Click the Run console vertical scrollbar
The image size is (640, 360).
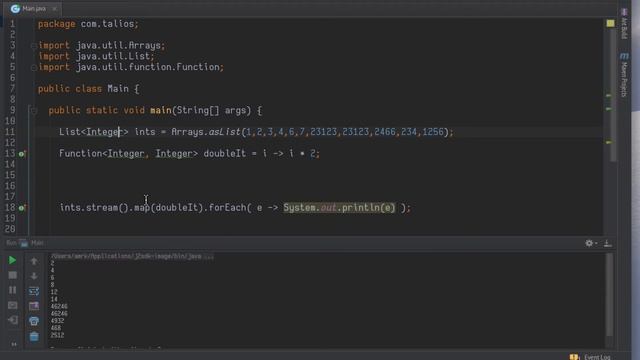[609, 294]
